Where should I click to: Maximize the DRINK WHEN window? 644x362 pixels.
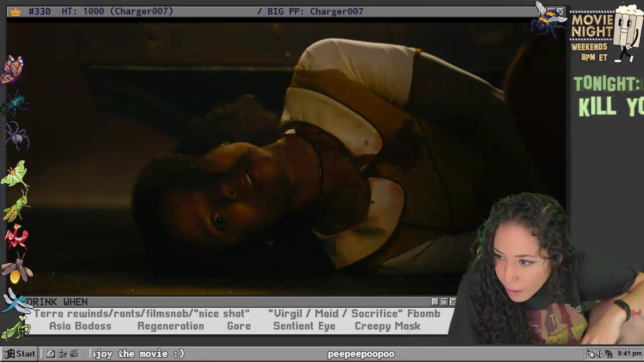point(444,302)
